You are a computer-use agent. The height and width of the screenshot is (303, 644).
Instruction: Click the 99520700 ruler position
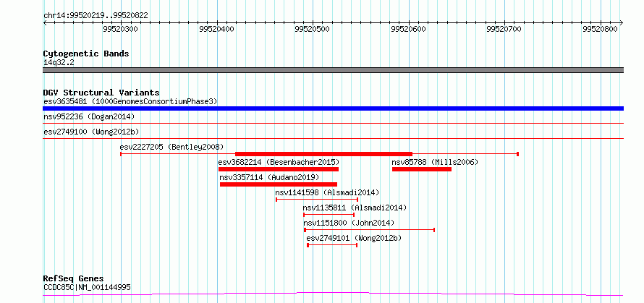[x=504, y=29]
